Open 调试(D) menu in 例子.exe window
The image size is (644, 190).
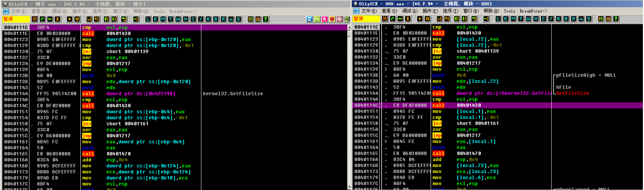[x=59, y=11]
